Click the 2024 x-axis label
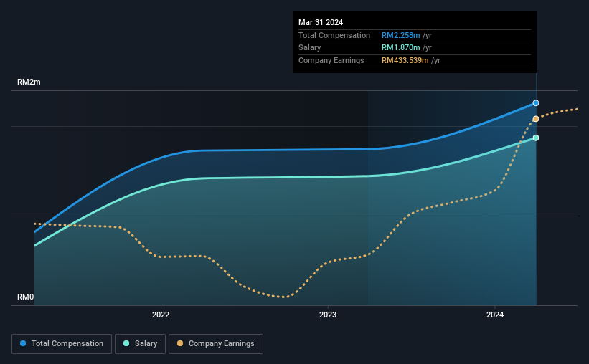This screenshot has width=589, height=364. 495,315
